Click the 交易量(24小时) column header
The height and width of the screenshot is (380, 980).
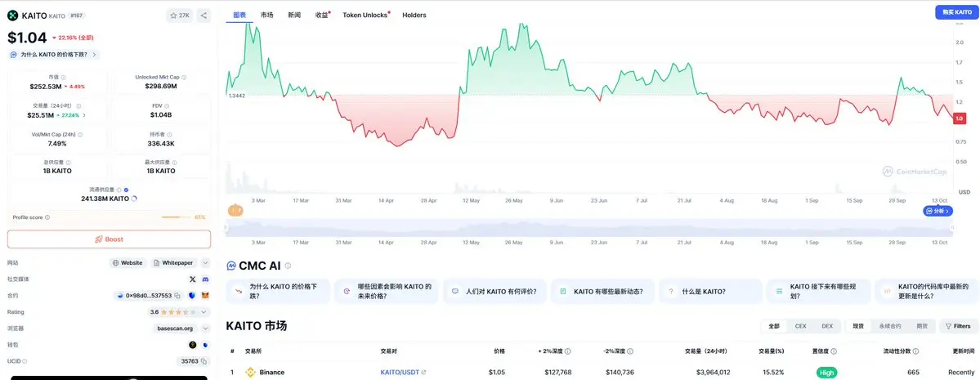click(x=705, y=352)
